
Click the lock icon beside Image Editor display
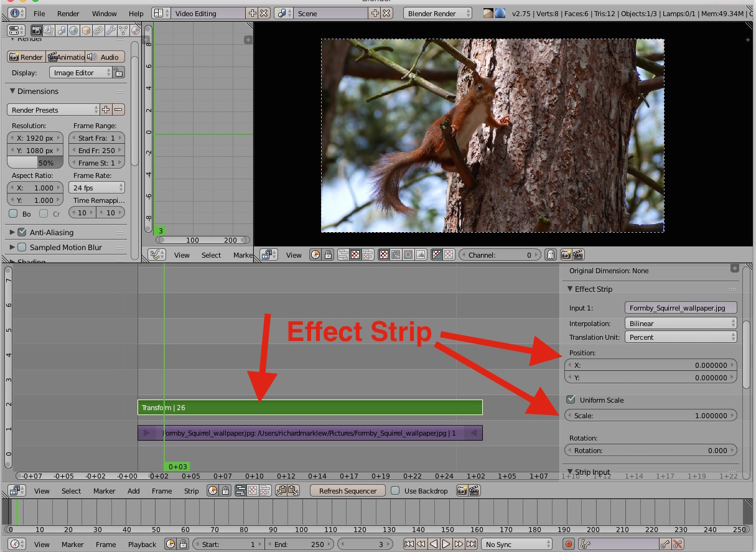click(x=119, y=73)
